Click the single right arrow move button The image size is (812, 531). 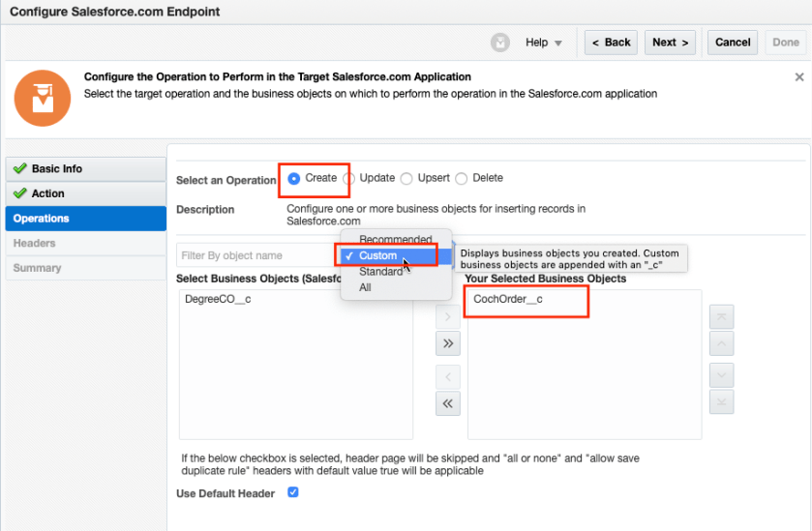[447, 316]
